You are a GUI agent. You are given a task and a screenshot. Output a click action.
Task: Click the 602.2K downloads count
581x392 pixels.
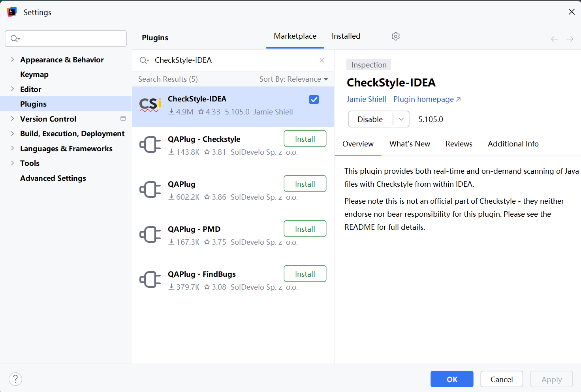184,197
